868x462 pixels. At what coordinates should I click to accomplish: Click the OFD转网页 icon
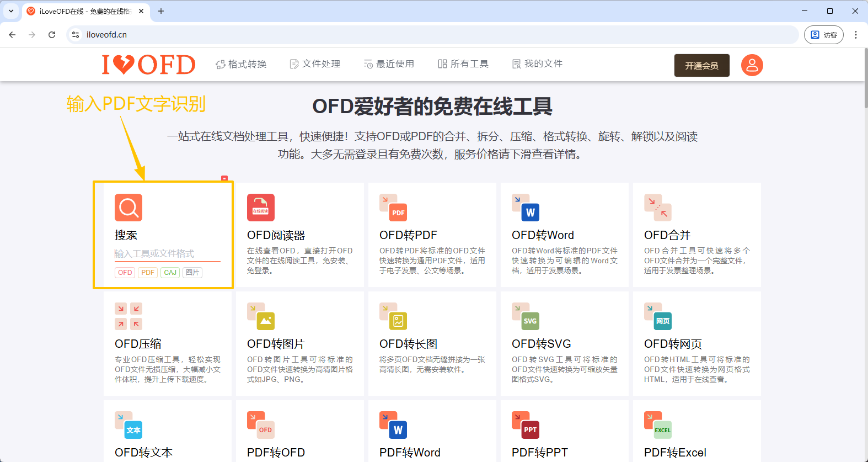(658, 316)
